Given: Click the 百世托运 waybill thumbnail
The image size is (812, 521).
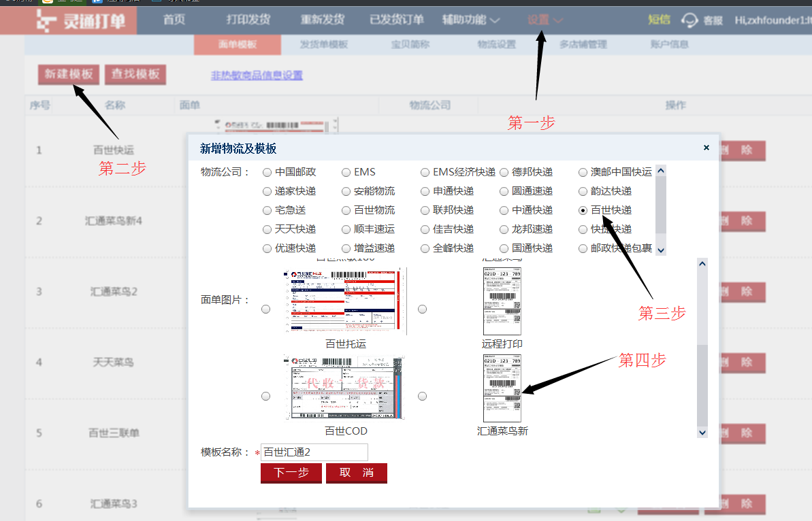Looking at the screenshot, I should click(x=345, y=301).
